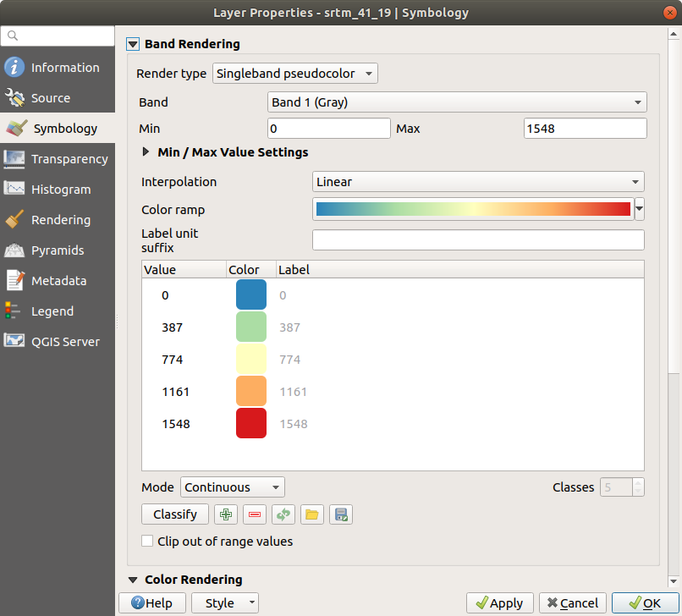Add a new color map entry
This screenshot has width=682, height=616.
225,514
